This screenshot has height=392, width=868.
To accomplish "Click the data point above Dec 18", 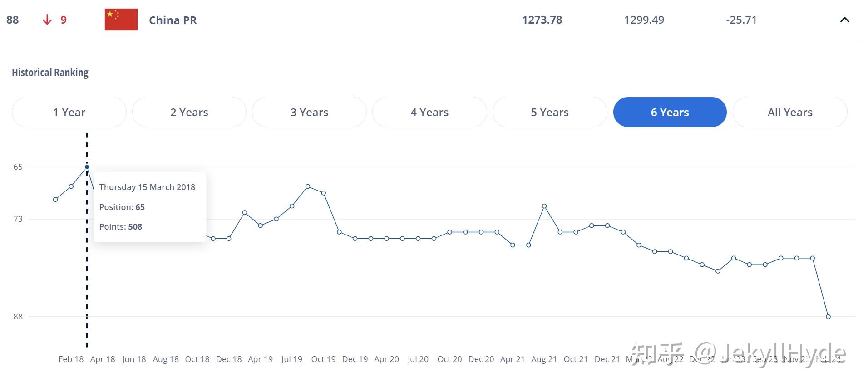I will tap(229, 239).
